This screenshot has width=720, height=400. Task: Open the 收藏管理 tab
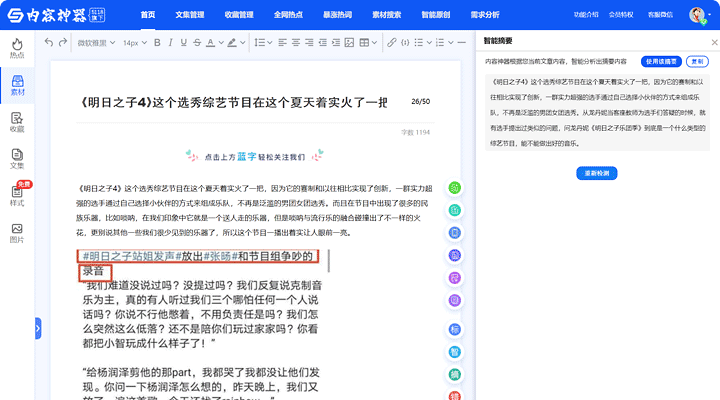(239, 15)
